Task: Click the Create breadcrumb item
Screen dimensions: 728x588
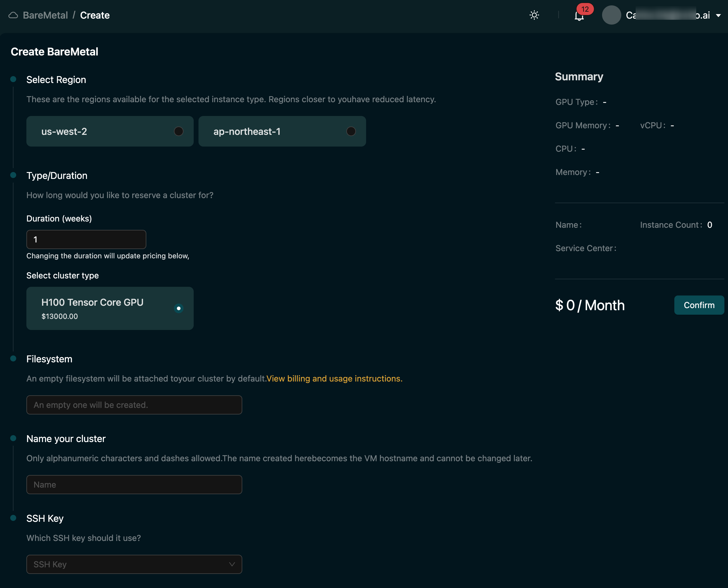Action: coord(94,15)
